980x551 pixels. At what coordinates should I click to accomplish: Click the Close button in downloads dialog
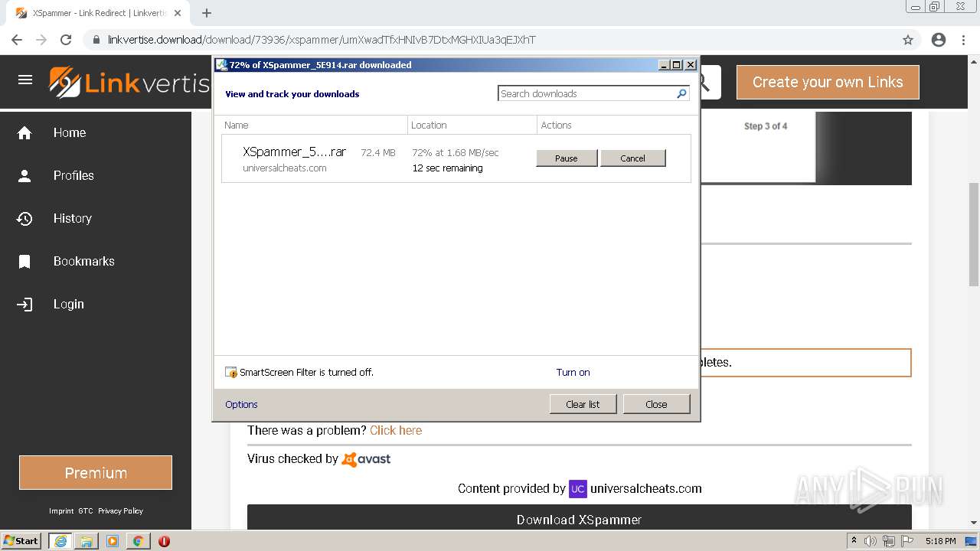tap(656, 404)
